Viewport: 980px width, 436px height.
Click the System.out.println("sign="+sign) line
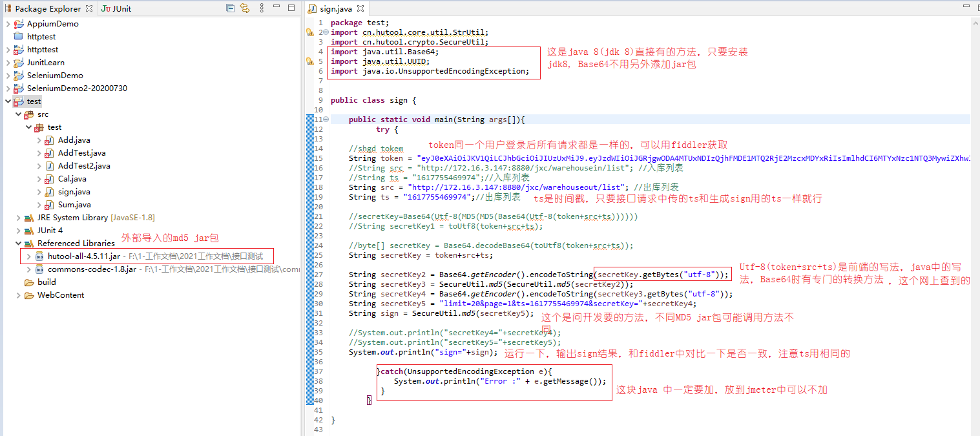point(423,352)
